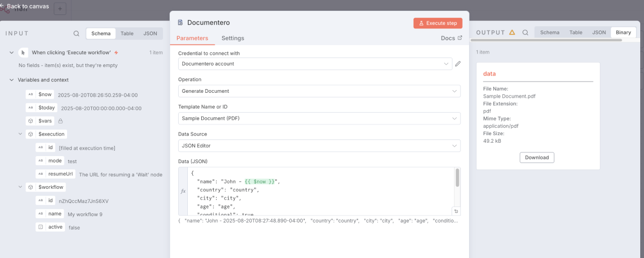This screenshot has height=258, width=644.
Task: Collapse the 'When clicking Execute workflow' node section
Action: pyautogui.click(x=12, y=53)
